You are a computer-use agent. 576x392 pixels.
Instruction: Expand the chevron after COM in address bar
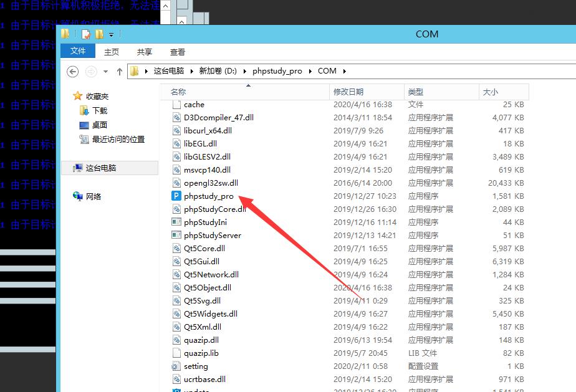344,71
